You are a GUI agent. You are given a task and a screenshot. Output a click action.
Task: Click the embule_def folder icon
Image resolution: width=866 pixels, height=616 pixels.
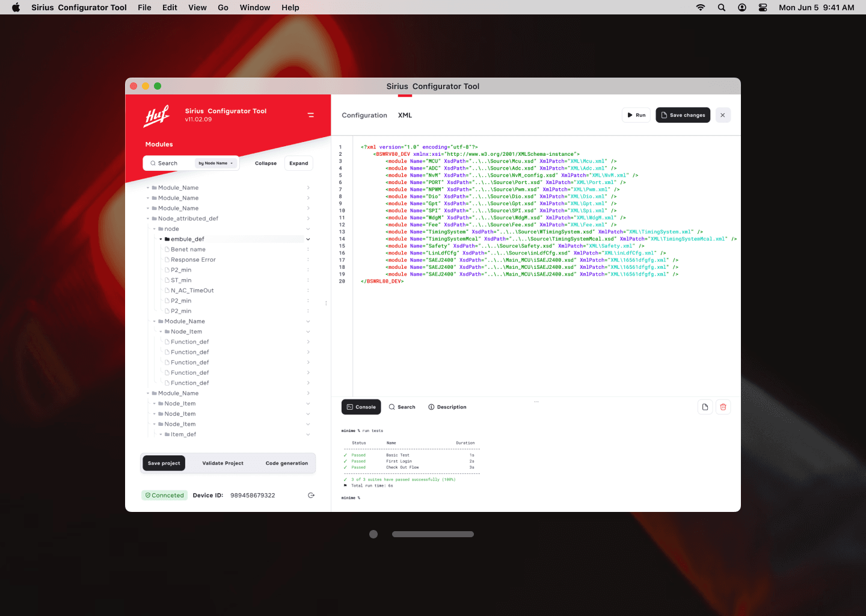coord(167,239)
